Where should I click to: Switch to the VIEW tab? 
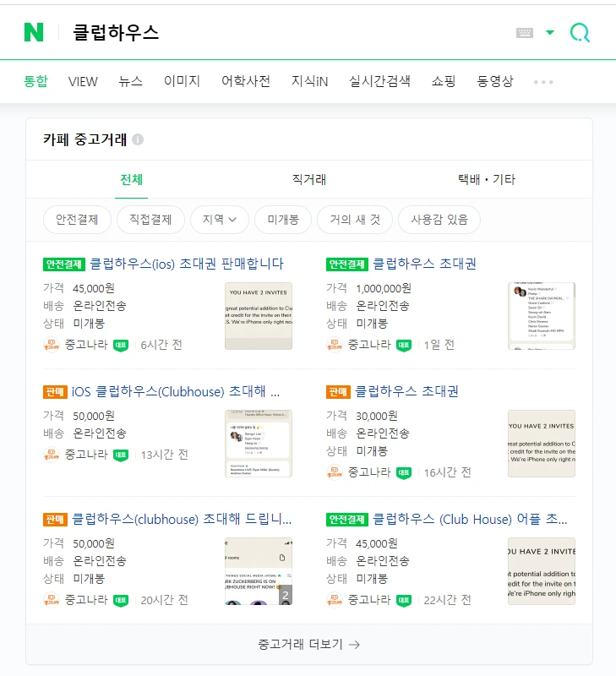coord(83,81)
